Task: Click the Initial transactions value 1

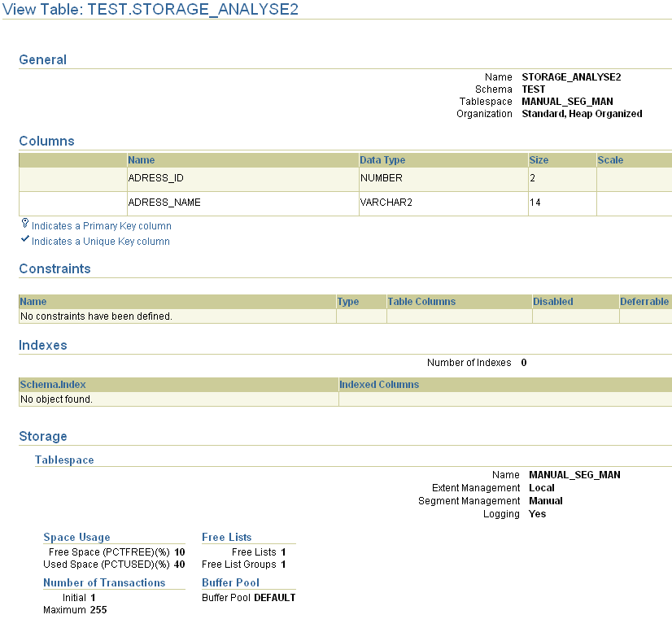Action: (x=93, y=598)
